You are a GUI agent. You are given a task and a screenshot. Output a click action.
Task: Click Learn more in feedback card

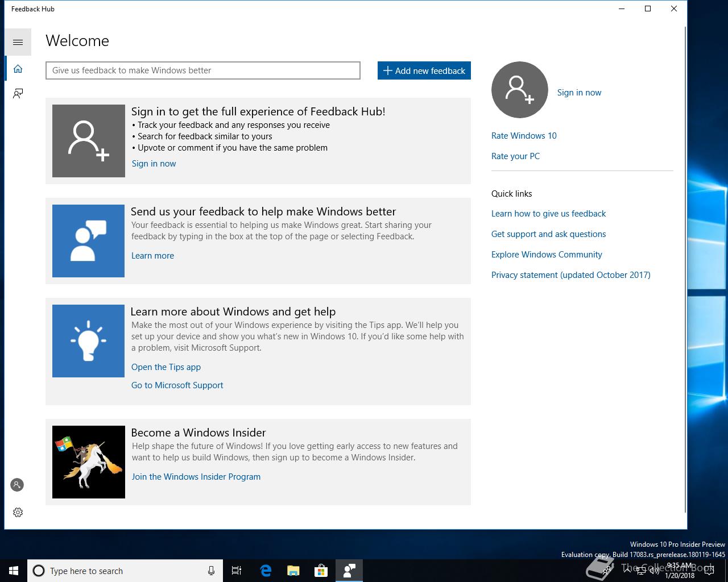(x=152, y=256)
